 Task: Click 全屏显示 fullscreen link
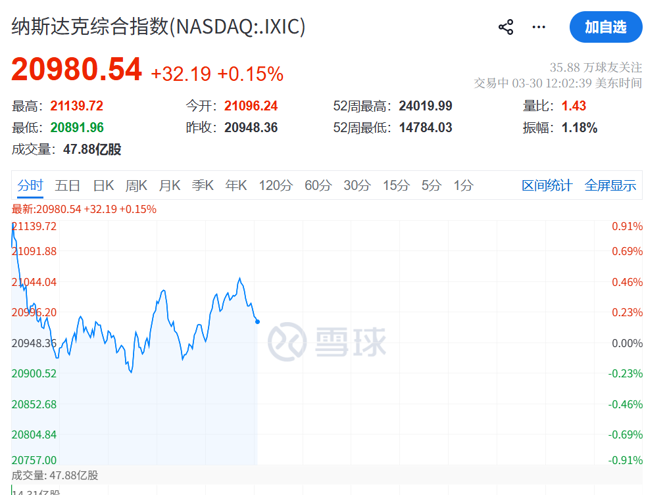pyautogui.click(x=610, y=185)
